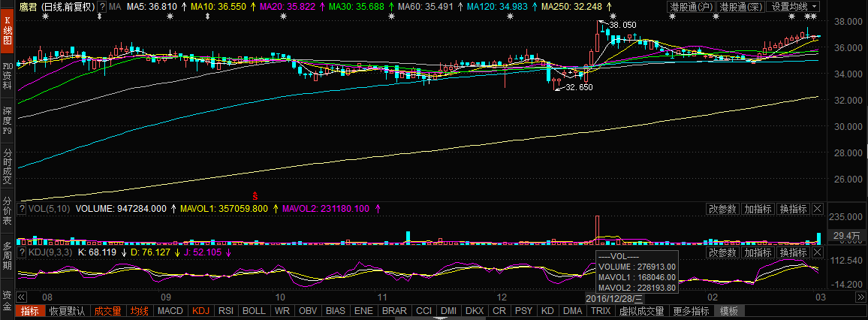
Task: Open 分时成交 side tab
Action: [8, 165]
